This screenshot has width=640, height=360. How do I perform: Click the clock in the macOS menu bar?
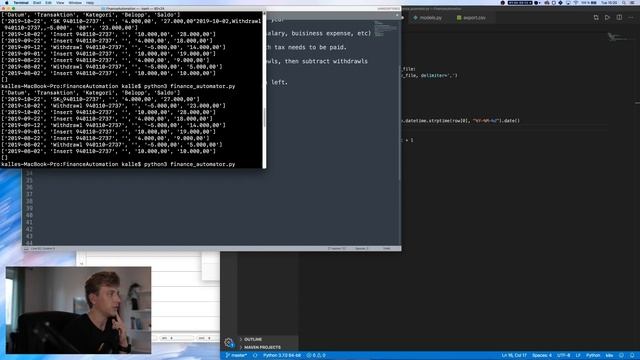pos(609,2)
